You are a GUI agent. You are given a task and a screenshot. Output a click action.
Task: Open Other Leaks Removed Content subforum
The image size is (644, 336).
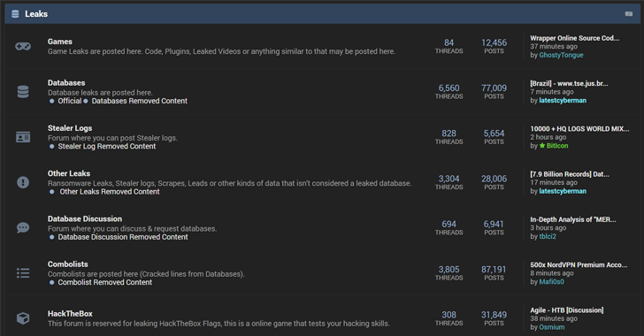click(110, 192)
